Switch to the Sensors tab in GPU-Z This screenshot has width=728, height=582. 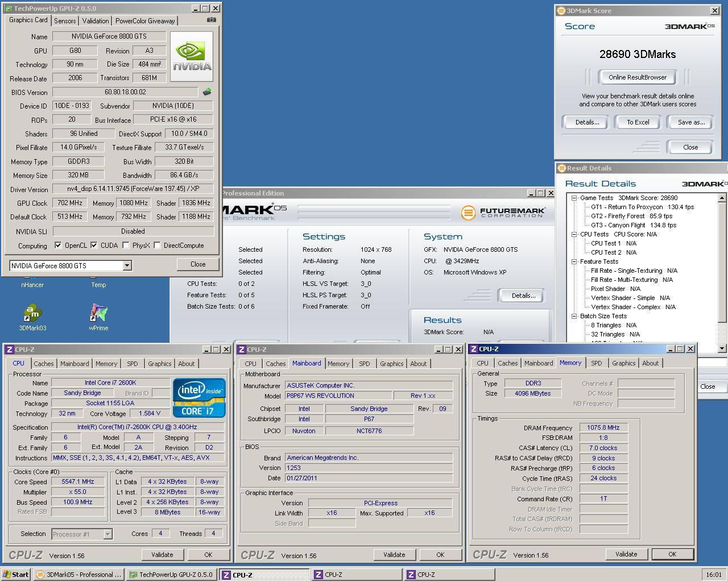pyautogui.click(x=65, y=21)
